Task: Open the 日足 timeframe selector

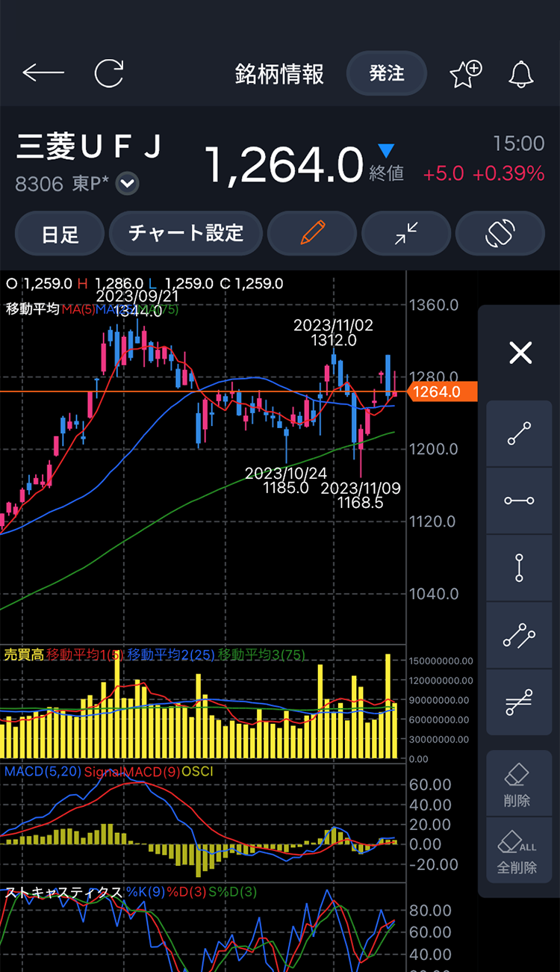Action: (x=60, y=234)
